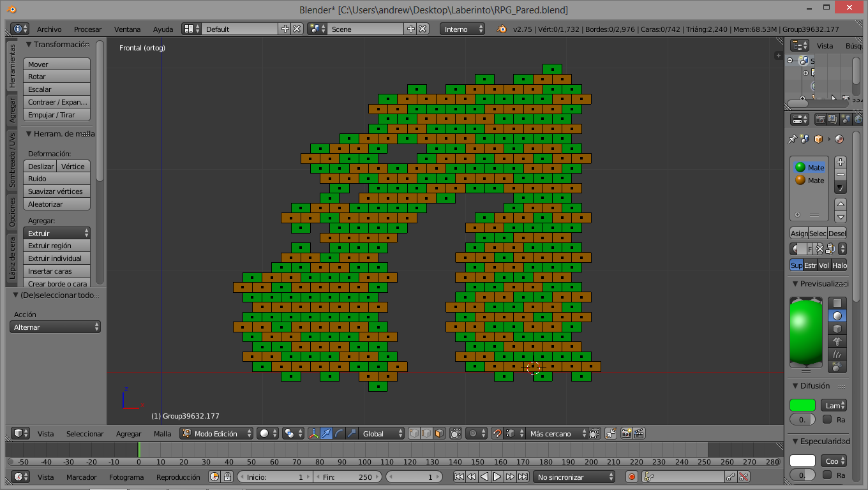Viewport: 868px width, 490px height.
Task: Click the OpenGL render image camera icon
Action: [x=626, y=433]
